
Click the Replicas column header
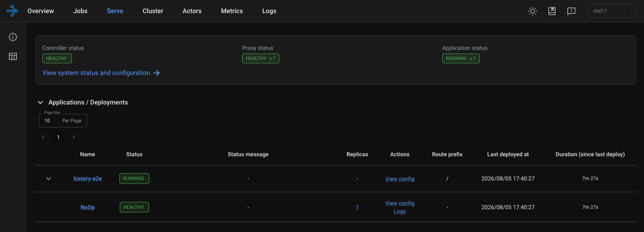click(357, 154)
